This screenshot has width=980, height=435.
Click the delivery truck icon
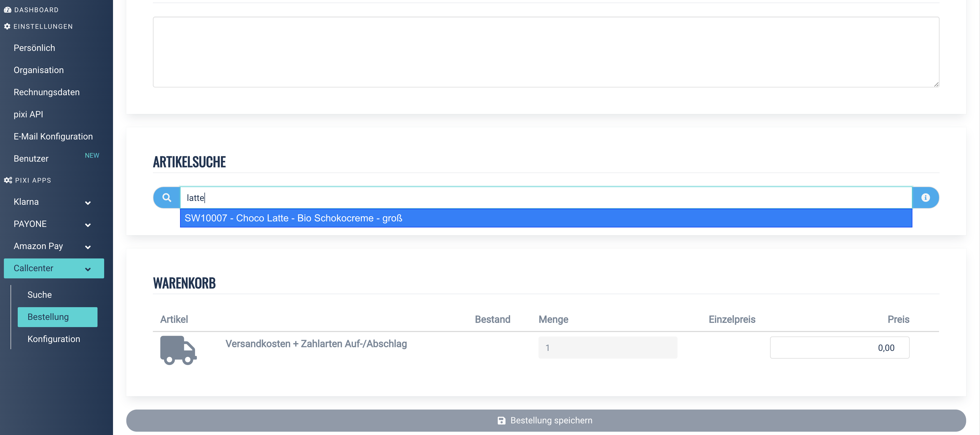click(x=178, y=350)
